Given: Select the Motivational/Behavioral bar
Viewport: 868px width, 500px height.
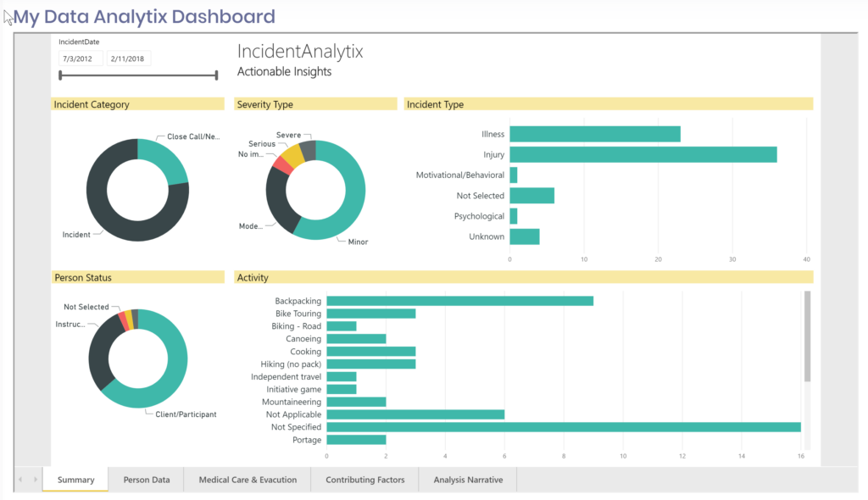Looking at the screenshot, I should (x=514, y=175).
